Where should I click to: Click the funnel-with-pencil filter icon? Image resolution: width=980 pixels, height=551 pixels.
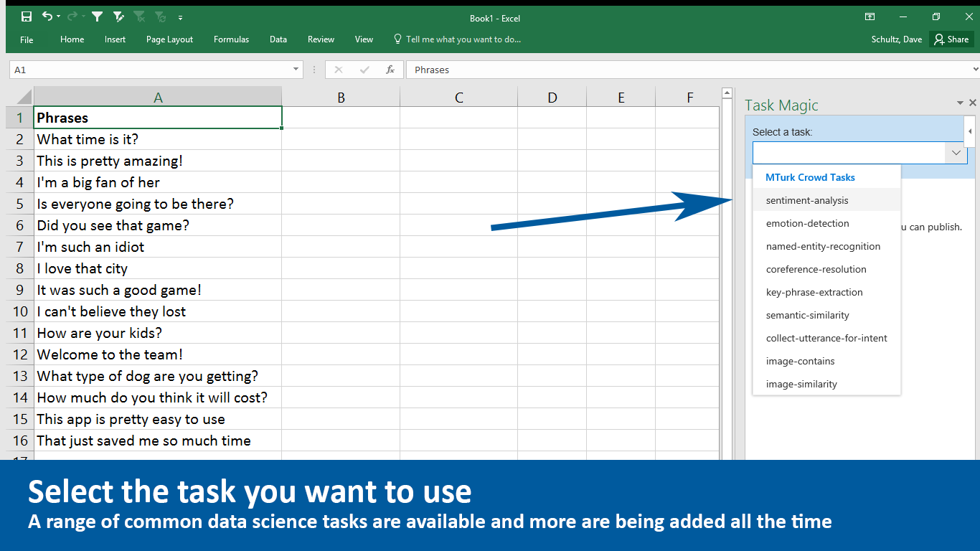point(118,17)
